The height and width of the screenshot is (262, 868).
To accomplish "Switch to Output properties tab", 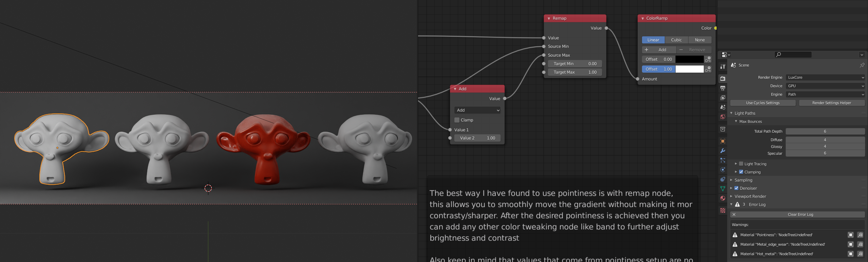I will coord(723,88).
